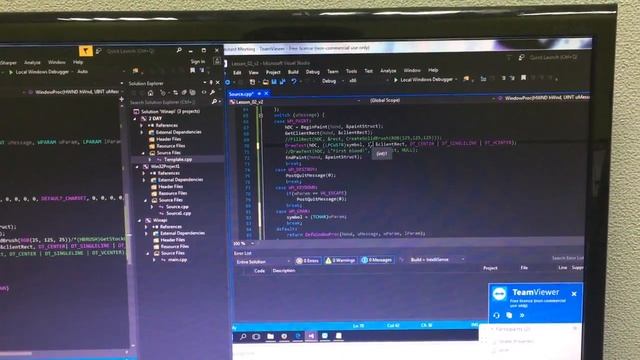Expand the TeamViewer panel with the chevrons icon

522,315
